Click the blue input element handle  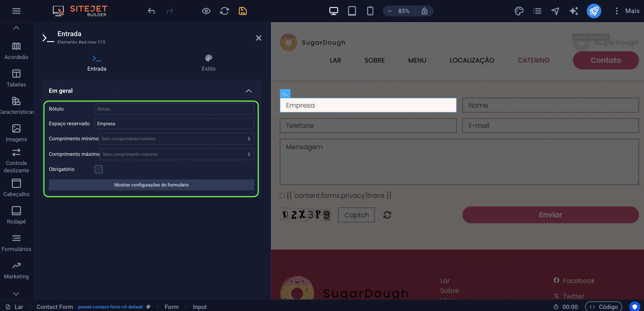(285, 93)
